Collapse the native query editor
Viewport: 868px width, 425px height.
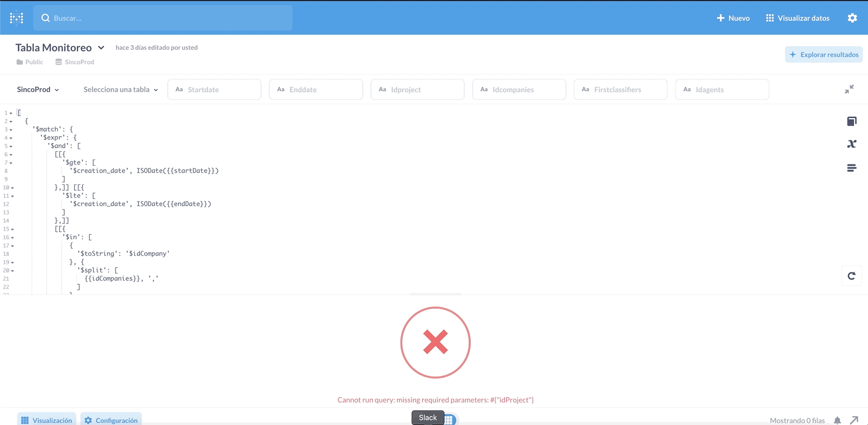click(849, 90)
